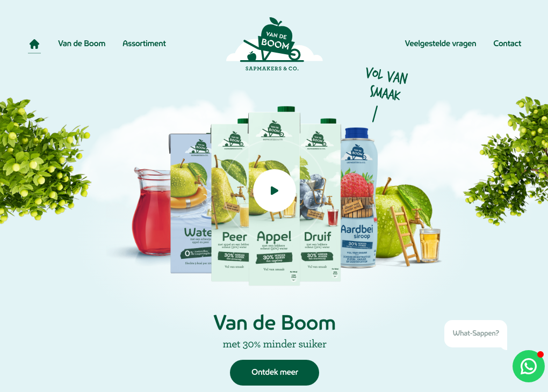This screenshot has height=392, width=548.
Task: Click the green WhatsApp chat icon
Action: point(529,366)
